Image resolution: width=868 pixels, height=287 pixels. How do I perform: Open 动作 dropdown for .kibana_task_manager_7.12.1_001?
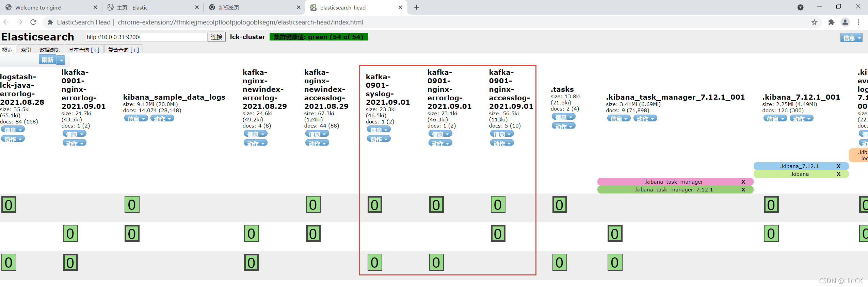pyautogui.click(x=645, y=118)
